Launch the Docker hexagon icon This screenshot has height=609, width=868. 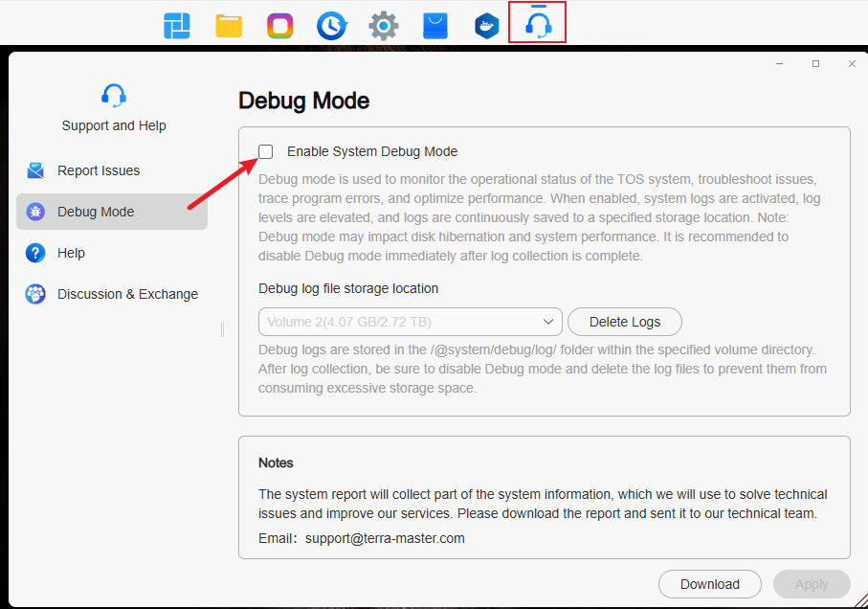point(486,26)
